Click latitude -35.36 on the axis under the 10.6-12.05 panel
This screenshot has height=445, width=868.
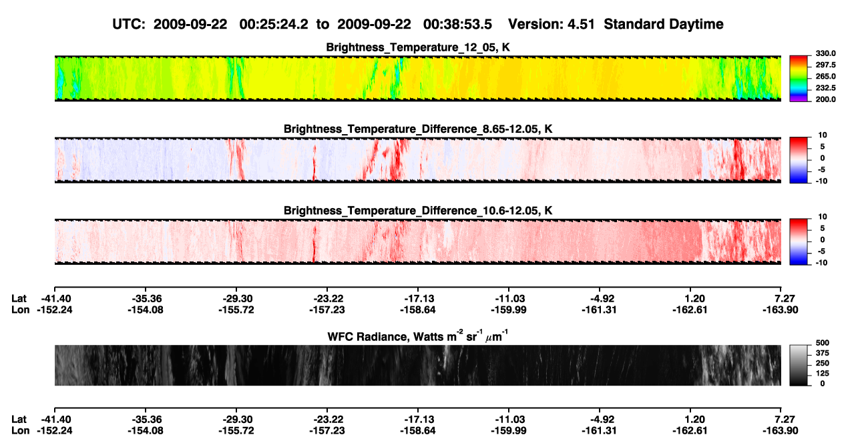click(x=146, y=298)
